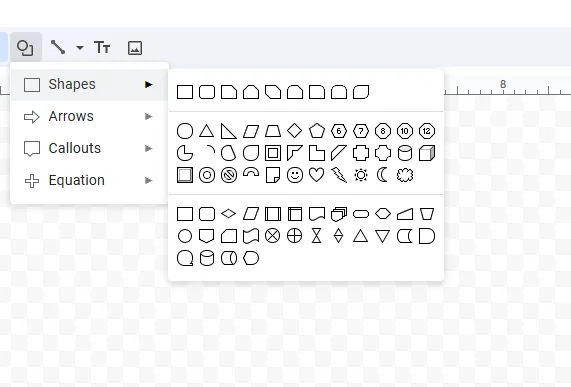Insert the lightning bolt shape
Viewport: 571px width, 387px height.
pyautogui.click(x=339, y=175)
